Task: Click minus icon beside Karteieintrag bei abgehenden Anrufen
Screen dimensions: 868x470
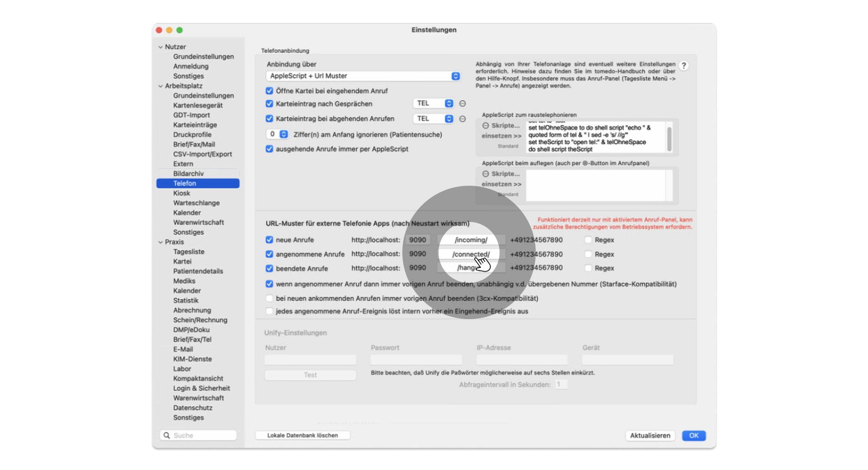Action: point(462,119)
